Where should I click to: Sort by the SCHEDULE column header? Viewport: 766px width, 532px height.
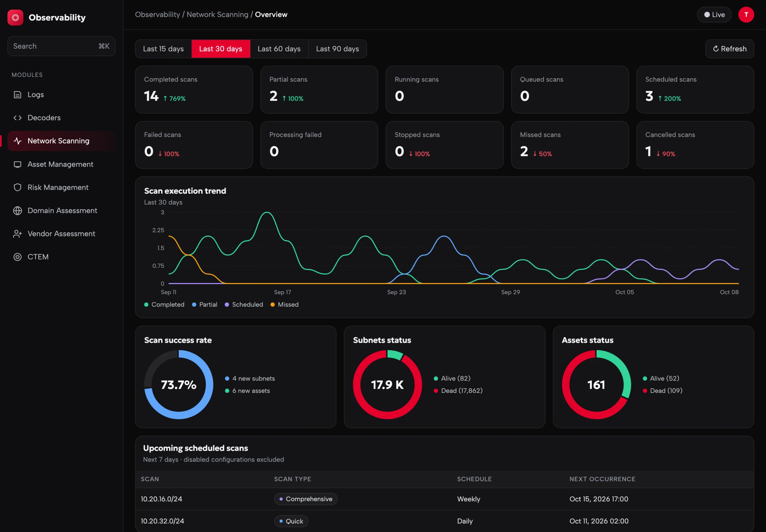click(474, 479)
